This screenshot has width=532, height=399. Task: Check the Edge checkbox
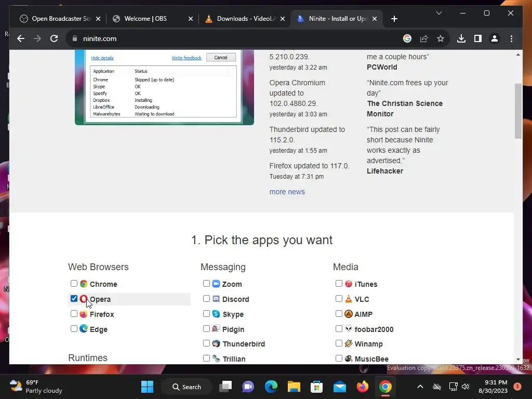(x=74, y=328)
